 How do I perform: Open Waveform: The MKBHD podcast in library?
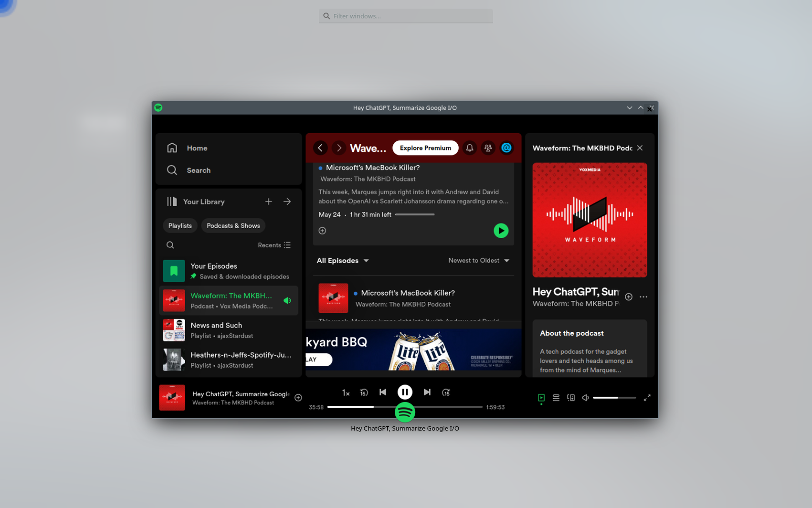[229, 300]
